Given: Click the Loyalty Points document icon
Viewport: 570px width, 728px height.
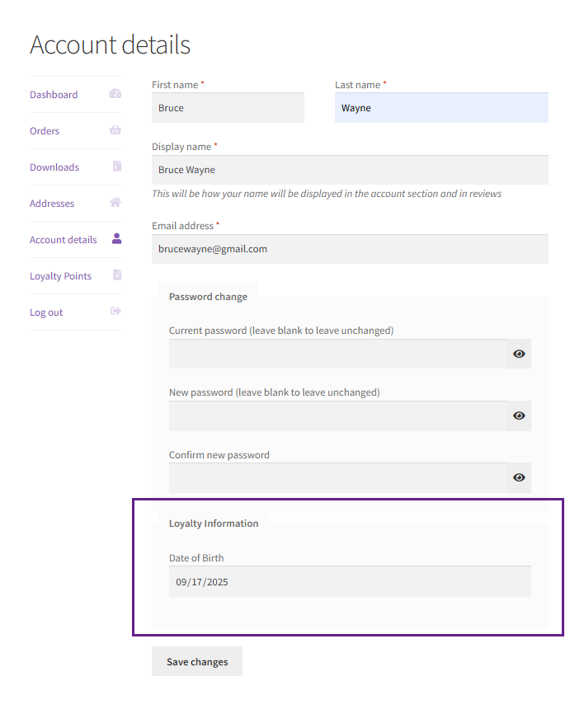Looking at the screenshot, I should point(117,275).
